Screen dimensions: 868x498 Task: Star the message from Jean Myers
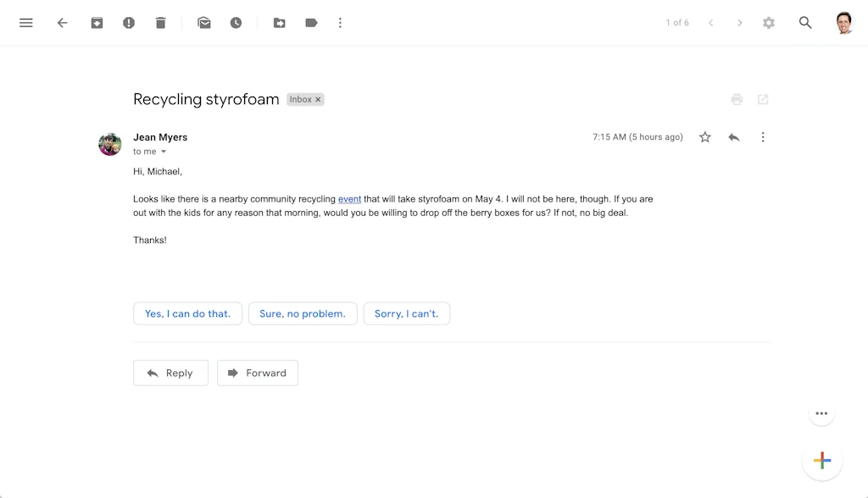704,136
